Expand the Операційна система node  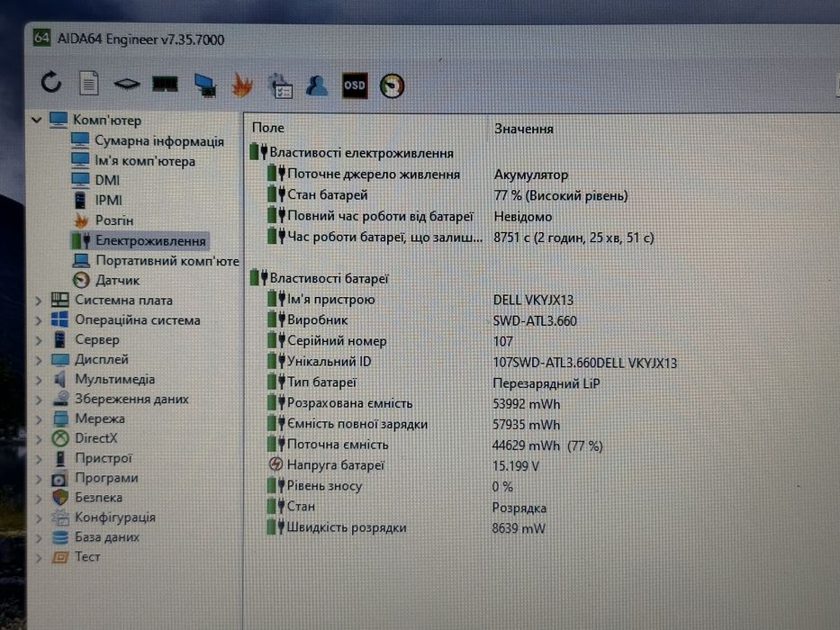(39, 320)
